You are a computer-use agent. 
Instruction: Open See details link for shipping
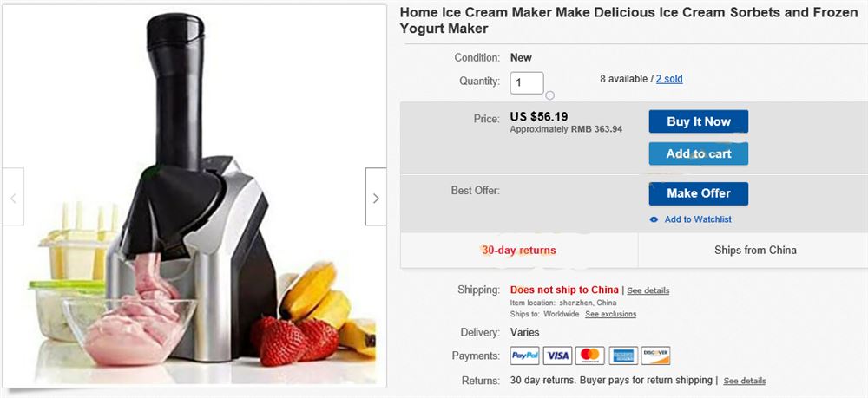tap(648, 290)
